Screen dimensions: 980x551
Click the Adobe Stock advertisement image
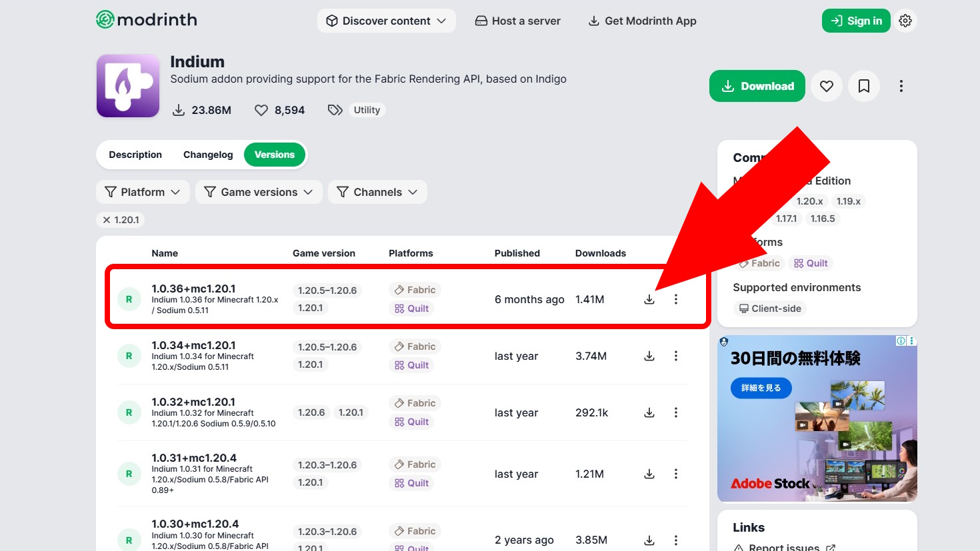(817, 418)
